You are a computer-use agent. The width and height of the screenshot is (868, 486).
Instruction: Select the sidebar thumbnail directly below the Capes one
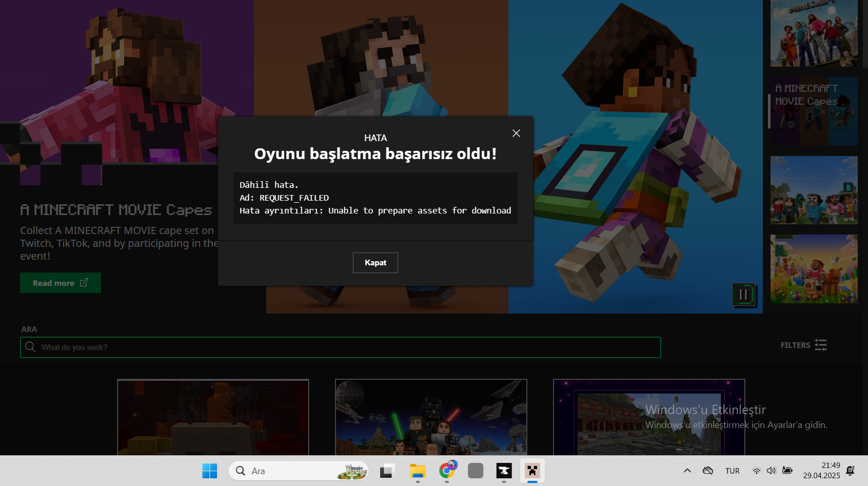click(x=814, y=190)
